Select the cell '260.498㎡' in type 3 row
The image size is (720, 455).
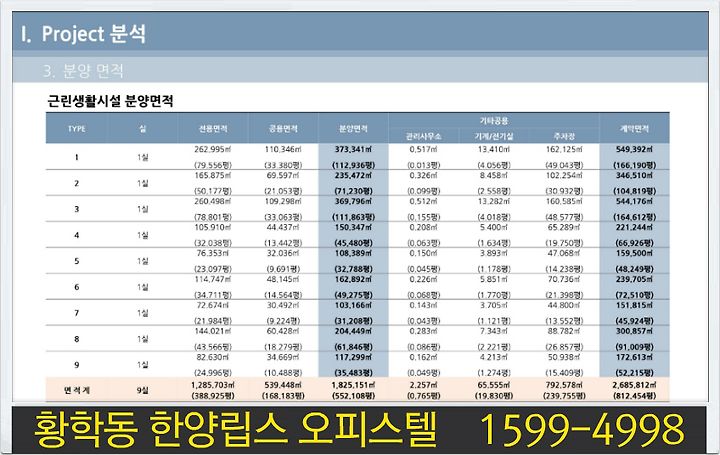coord(213,201)
